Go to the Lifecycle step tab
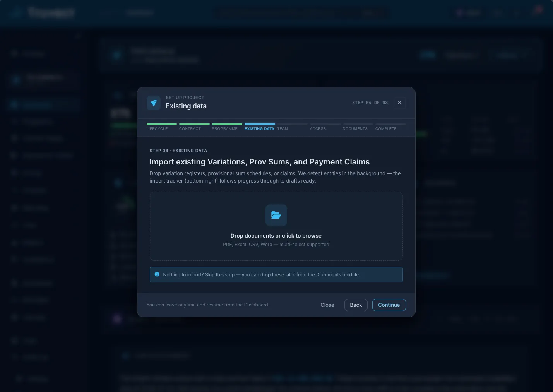Viewport: 553px width, 392px height. tap(161, 127)
